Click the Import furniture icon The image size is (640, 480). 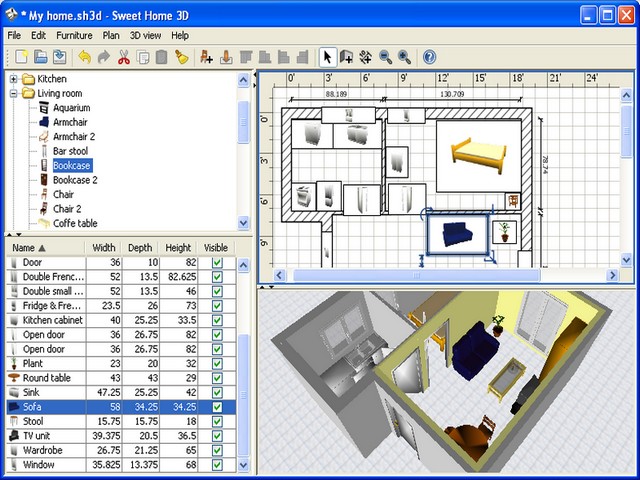tap(226, 57)
